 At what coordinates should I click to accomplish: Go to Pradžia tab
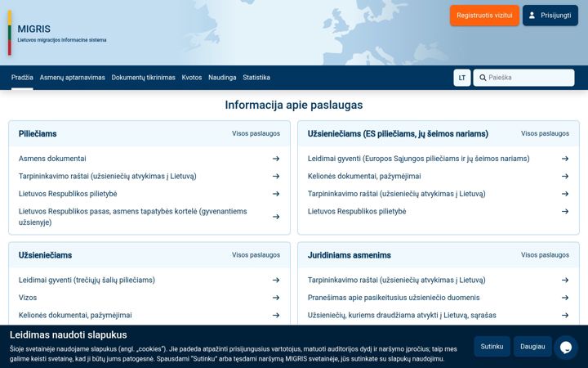click(x=22, y=78)
